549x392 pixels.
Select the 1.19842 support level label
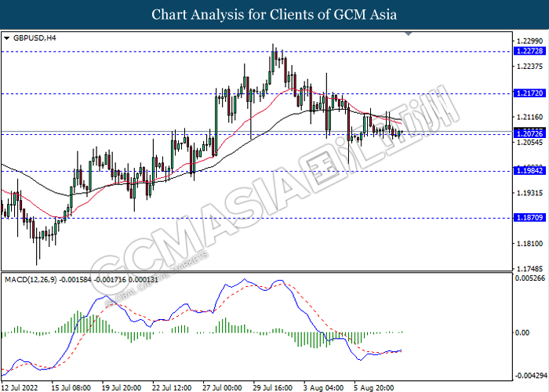click(x=529, y=171)
